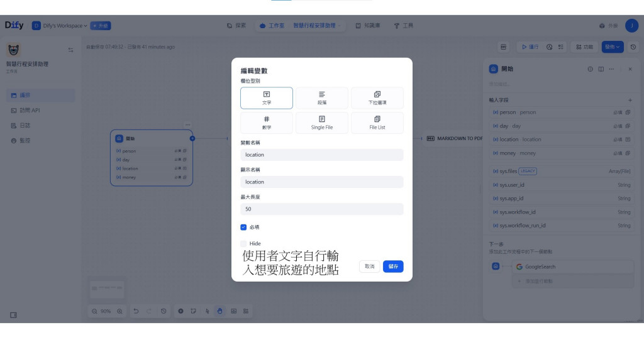Open the 工具 tools tab
Image resolution: width=644 pixels, height=362 pixels.
pyautogui.click(x=403, y=25)
